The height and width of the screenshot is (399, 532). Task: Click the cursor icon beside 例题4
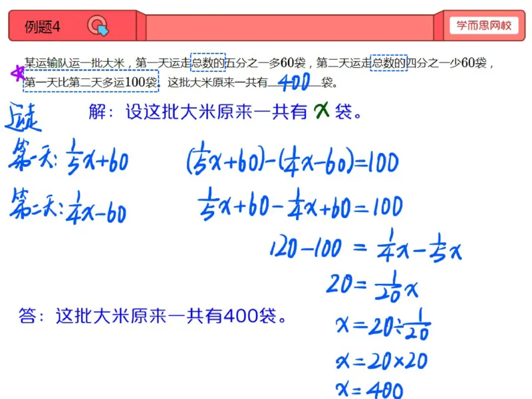(98, 26)
